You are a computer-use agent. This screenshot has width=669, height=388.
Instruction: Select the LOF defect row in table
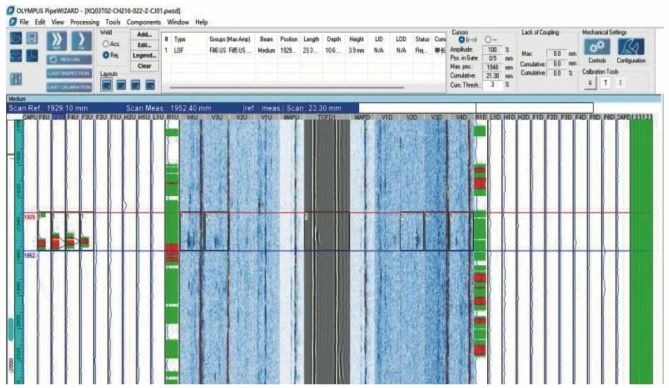(x=304, y=50)
